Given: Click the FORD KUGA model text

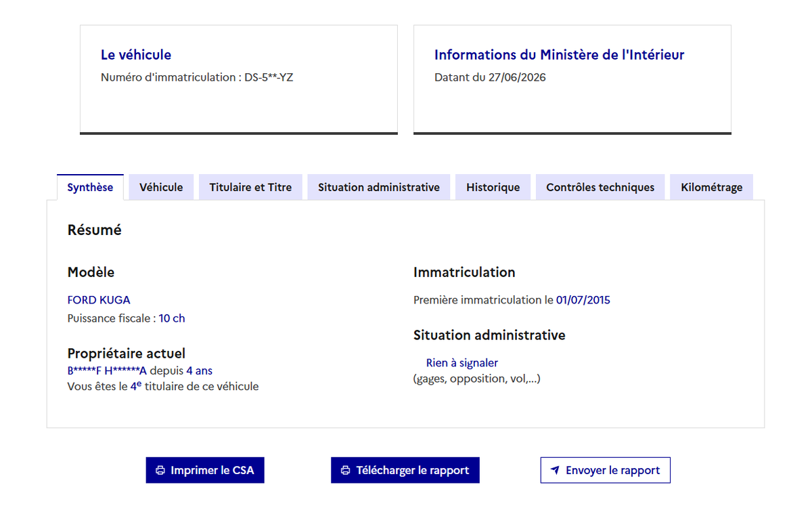Looking at the screenshot, I should tap(99, 300).
